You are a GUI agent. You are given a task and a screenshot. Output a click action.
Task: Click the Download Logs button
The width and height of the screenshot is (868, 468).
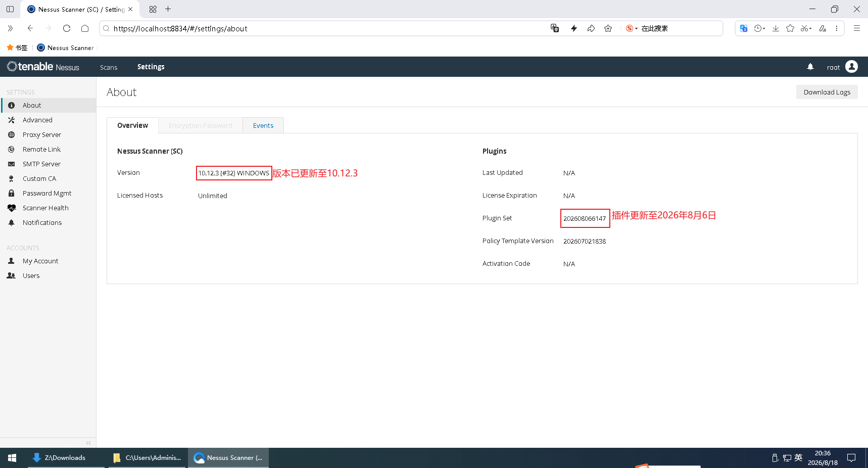[827, 92]
